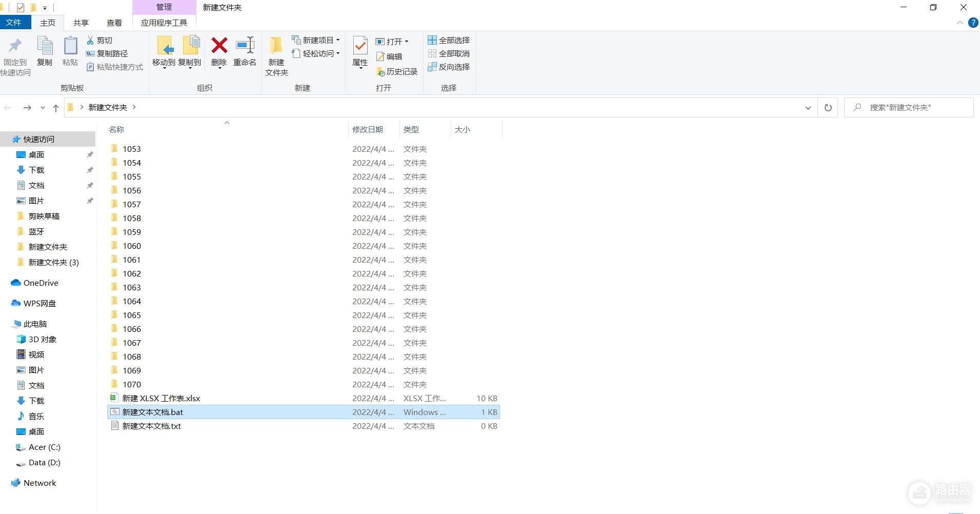Open the 3D 对象 folder in sidebar

[x=36, y=339]
